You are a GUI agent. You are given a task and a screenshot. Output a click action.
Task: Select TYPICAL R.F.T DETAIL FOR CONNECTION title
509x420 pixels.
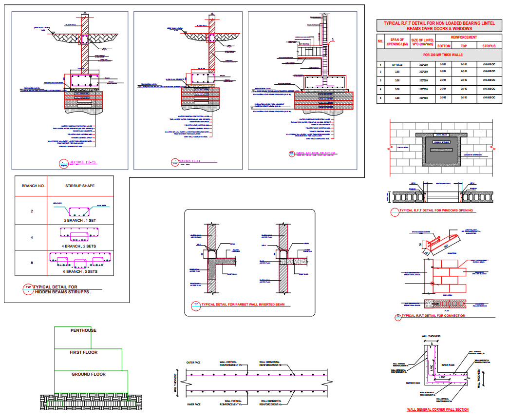coord(433,316)
